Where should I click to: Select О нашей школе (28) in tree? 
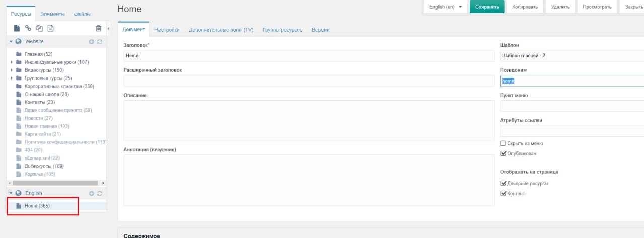pyautogui.click(x=47, y=94)
